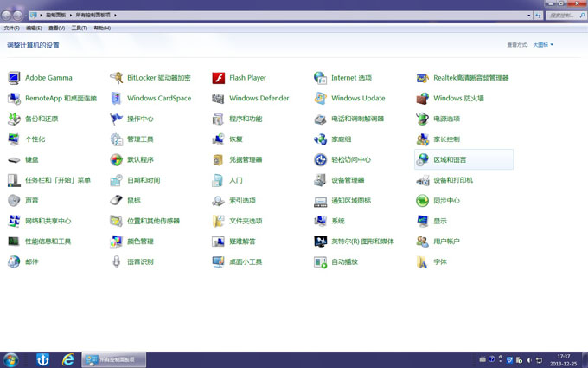
Task: Click the 索引选项 link
Action: (x=242, y=201)
